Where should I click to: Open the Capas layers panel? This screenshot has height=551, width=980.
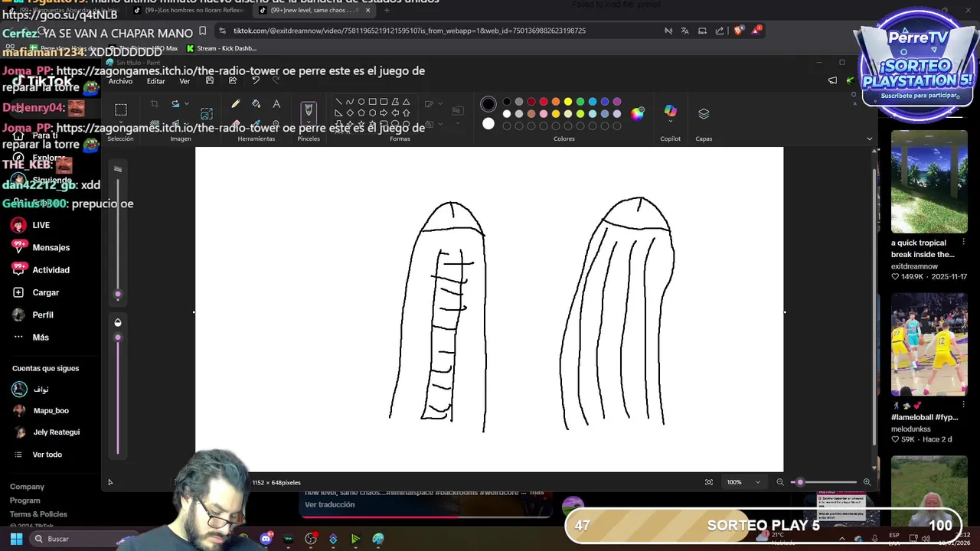pos(704,113)
